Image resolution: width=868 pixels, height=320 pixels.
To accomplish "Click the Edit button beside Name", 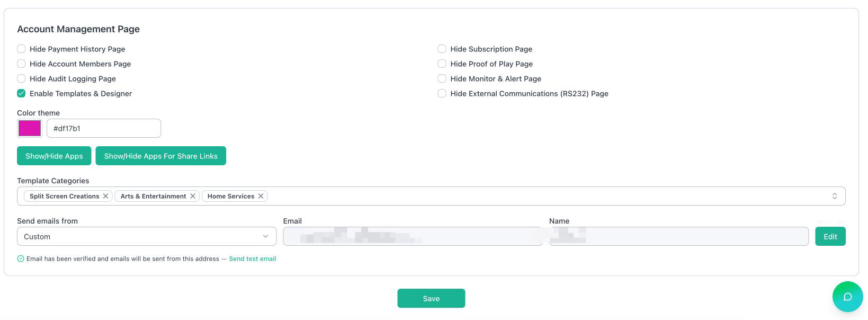I will point(830,236).
